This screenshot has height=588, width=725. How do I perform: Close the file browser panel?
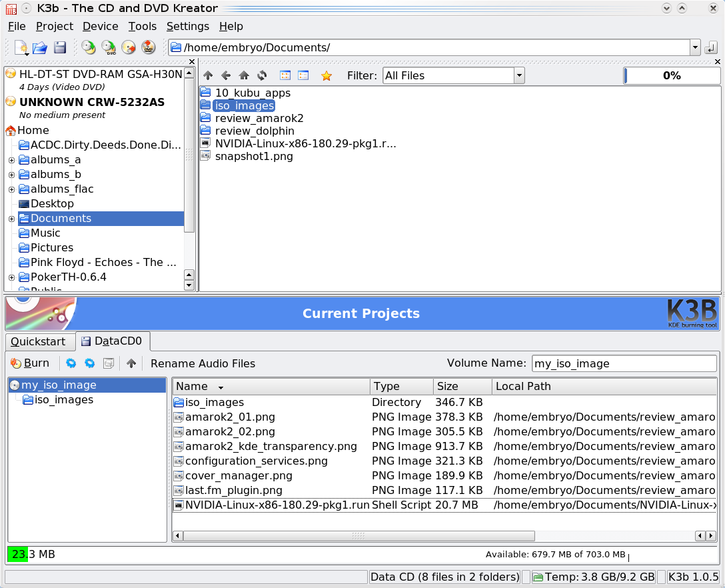[x=718, y=61]
